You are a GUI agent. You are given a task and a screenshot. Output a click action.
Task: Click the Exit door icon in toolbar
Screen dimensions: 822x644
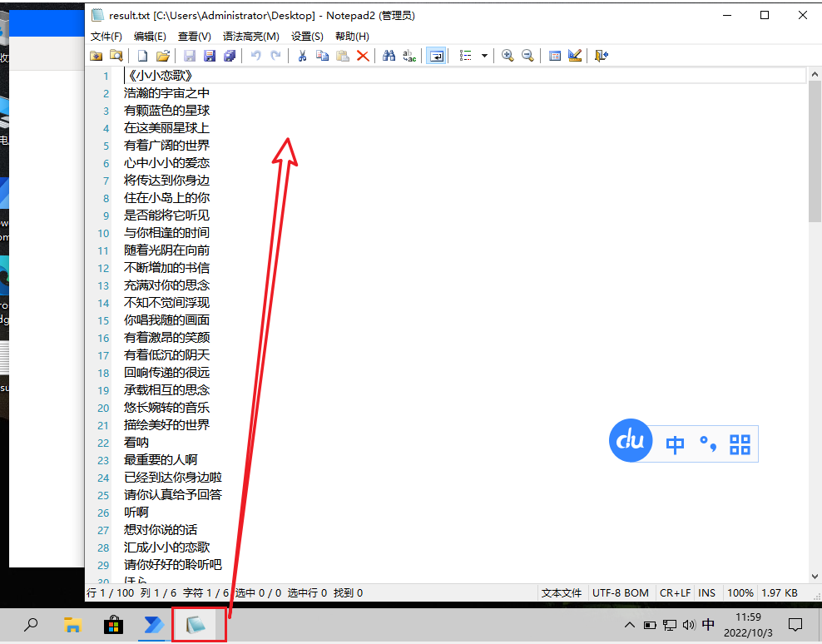click(601, 56)
